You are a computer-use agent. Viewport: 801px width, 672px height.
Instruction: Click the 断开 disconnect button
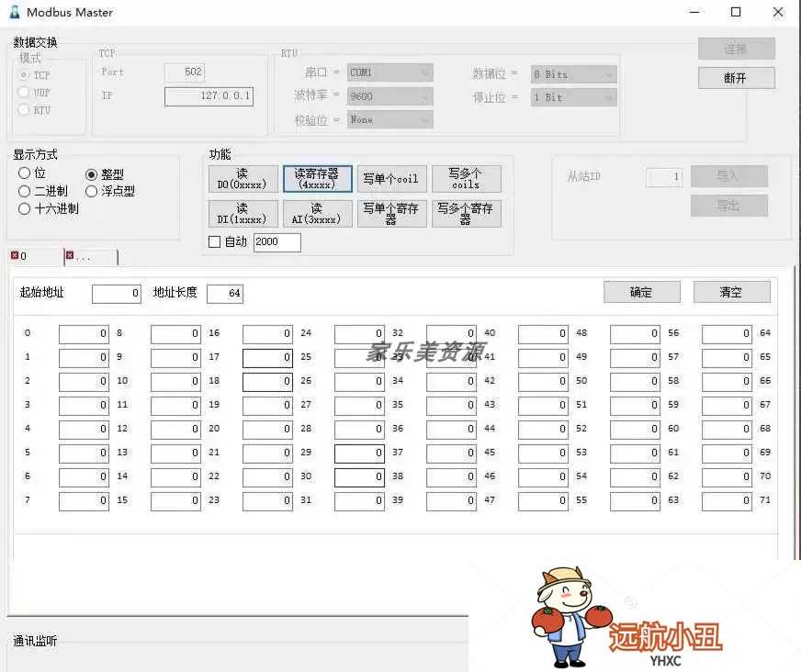pyautogui.click(x=736, y=78)
